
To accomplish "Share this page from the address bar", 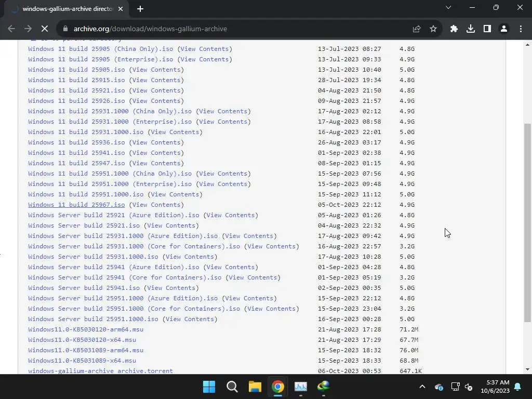I will point(417,29).
